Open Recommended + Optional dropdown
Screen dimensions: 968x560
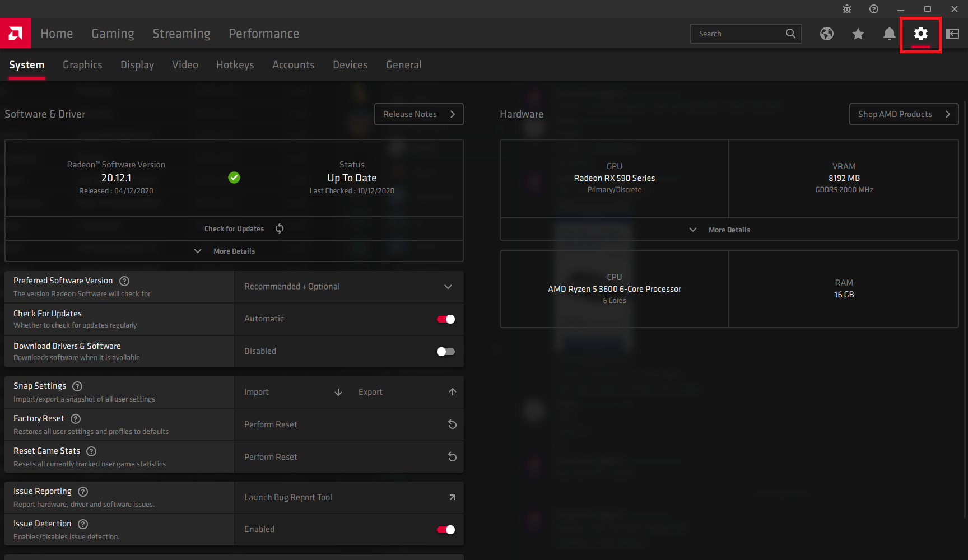(x=349, y=287)
